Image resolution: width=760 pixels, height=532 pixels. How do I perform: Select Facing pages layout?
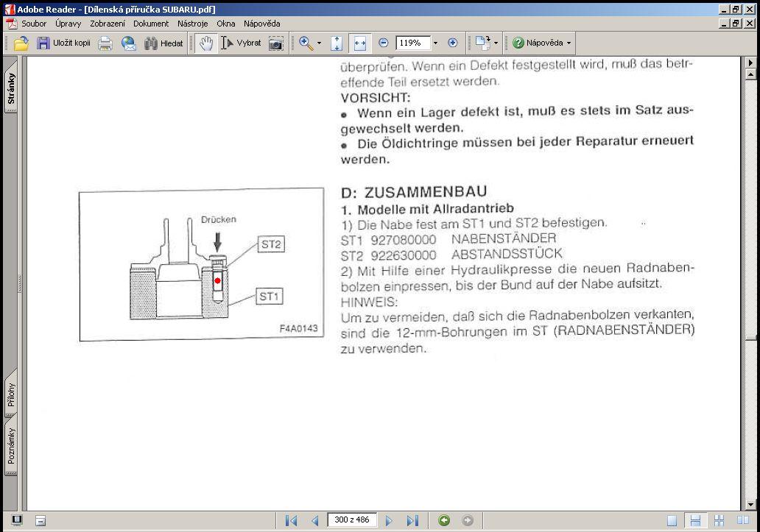pos(742,520)
